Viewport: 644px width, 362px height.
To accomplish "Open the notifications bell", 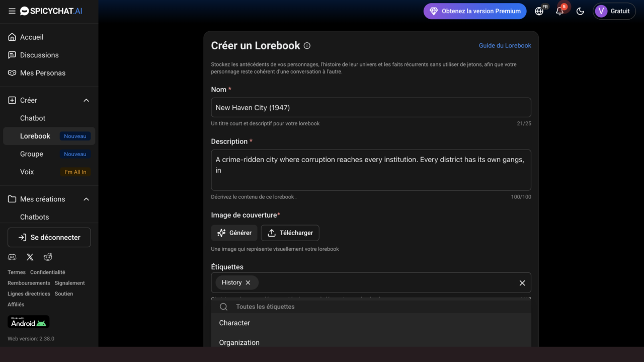I will (x=559, y=11).
